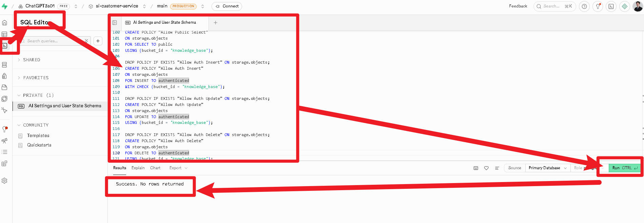The width and height of the screenshot is (644, 223).
Task: Open AI Settings and User State Schema snippet
Action: coord(60,106)
